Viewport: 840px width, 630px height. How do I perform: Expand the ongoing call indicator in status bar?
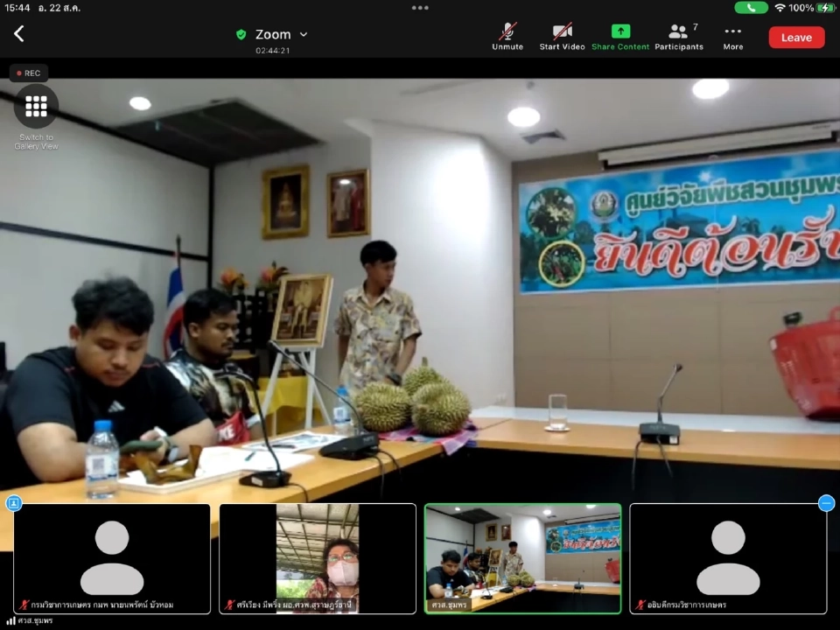tap(752, 8)
